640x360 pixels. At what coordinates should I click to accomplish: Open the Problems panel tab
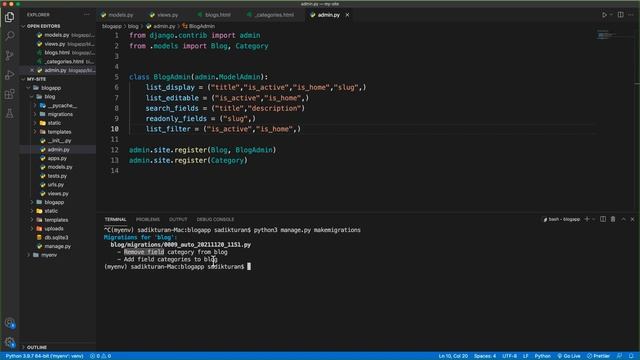[148, 220]
